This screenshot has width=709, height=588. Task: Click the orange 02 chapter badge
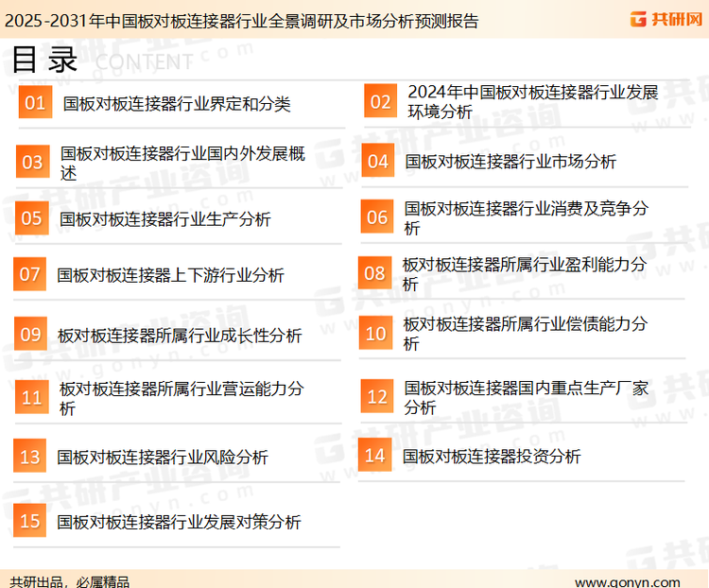coord(381,101)
